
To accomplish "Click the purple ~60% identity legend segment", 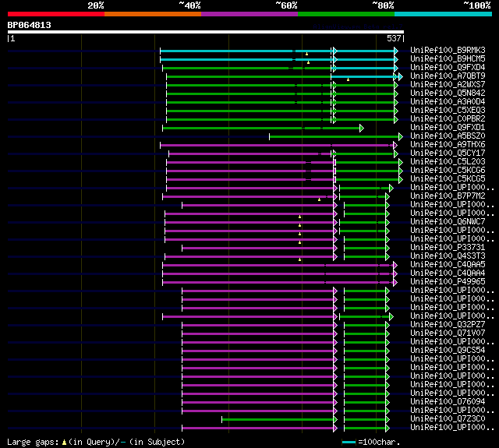I will click(x=249, y=14).
